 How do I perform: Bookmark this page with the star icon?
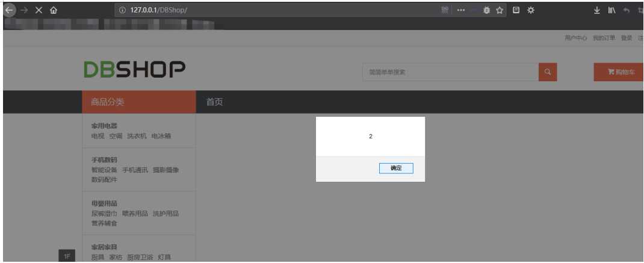[500, 11]
